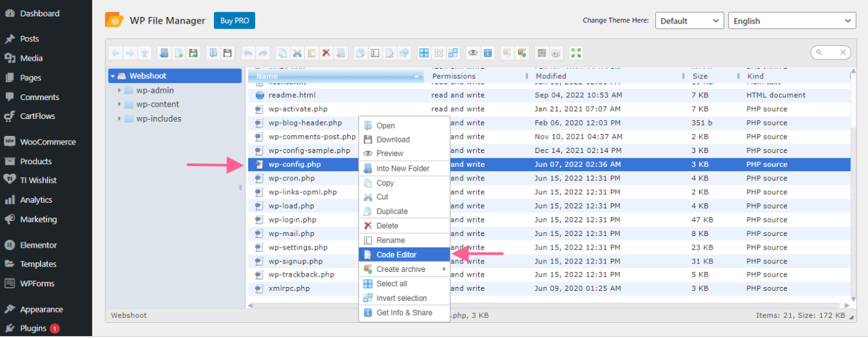Select the wp-content folder in the tree
868x338 pixels.
pos(158,104)
